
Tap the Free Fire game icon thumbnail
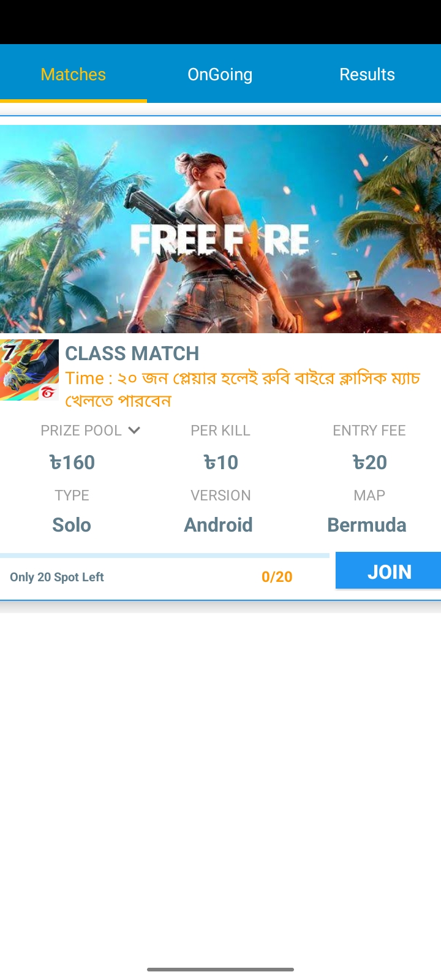coord(29,370)
